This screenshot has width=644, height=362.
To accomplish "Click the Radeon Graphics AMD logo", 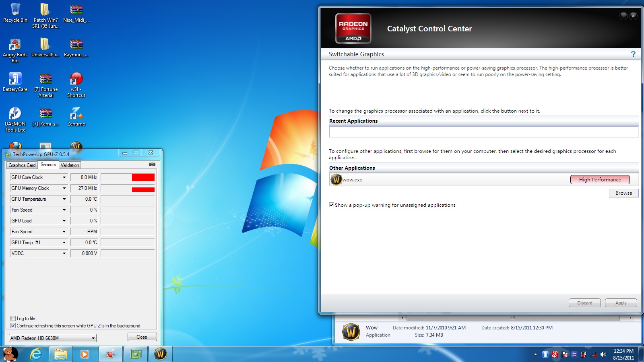I will point(353,28).
